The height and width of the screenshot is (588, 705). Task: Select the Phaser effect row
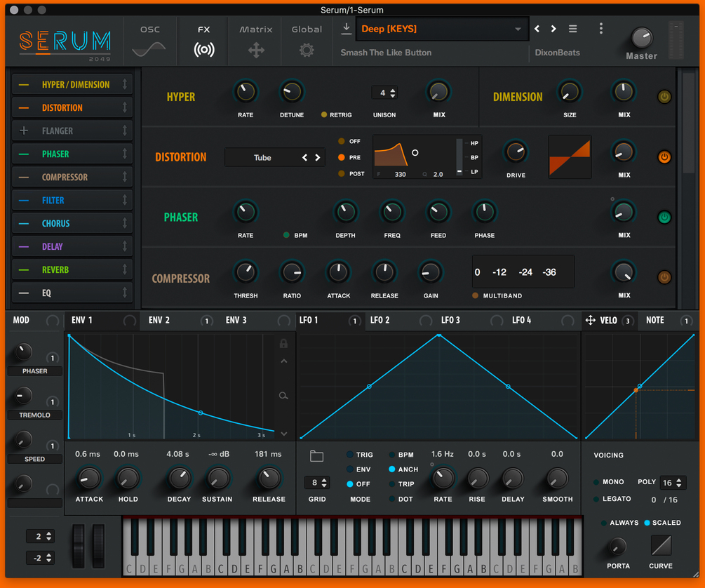[72, 154]
